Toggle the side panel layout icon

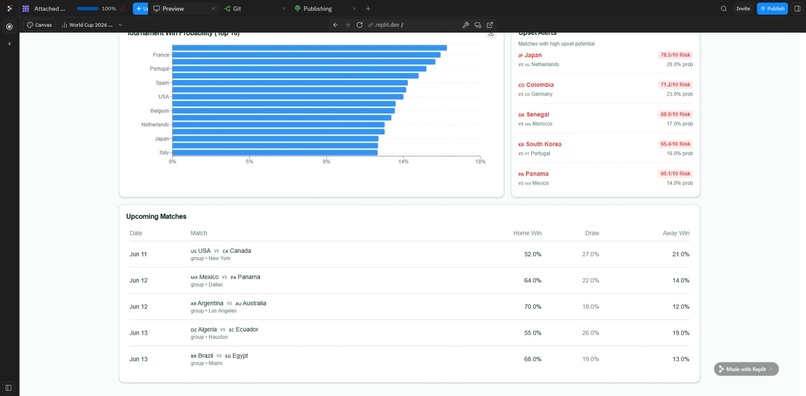pos(797,9)
